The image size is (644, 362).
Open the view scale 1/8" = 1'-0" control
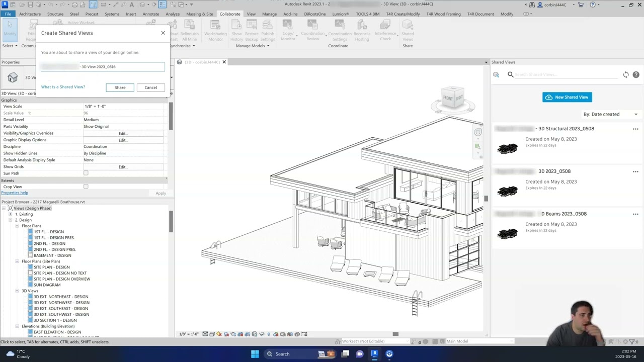(x=189, y=334)
